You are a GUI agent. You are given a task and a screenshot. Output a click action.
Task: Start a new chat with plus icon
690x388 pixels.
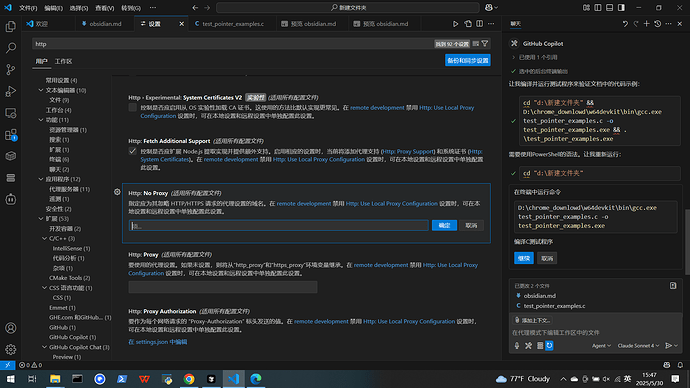[x=646, y=24]
